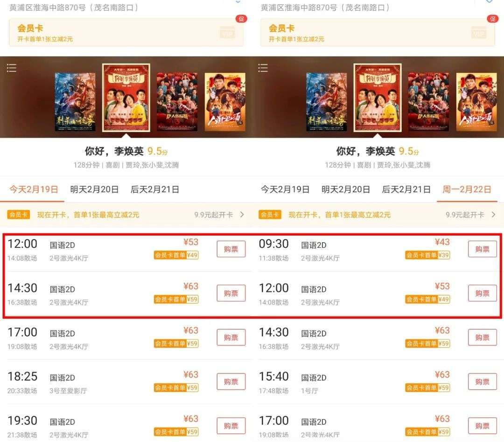This screenshot has height=442, width=504.
Task: Open the movie list icon in left panel
Action: point(12,68)
